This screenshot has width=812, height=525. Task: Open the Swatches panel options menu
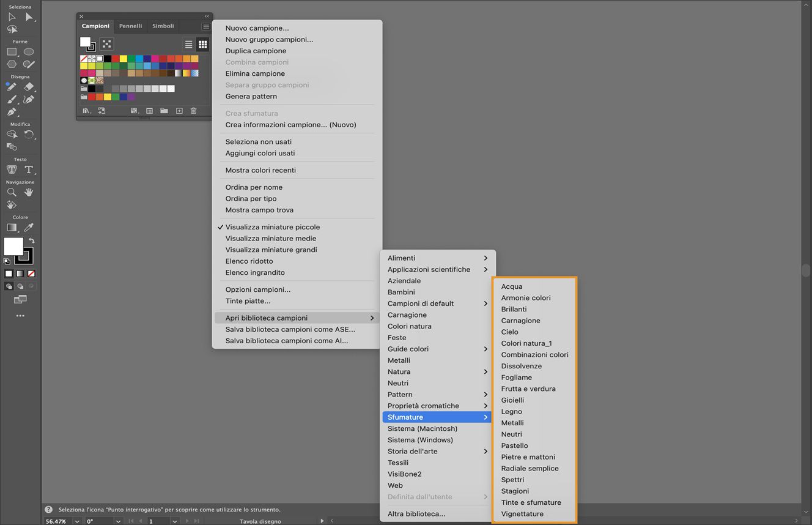pyautogui.click(x=205, y=26)
